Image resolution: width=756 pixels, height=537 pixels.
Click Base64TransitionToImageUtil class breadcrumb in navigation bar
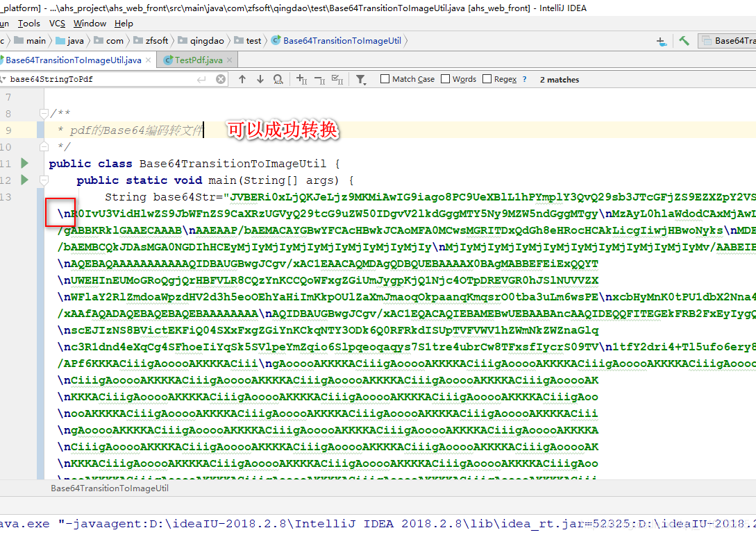tap(337, 41)
